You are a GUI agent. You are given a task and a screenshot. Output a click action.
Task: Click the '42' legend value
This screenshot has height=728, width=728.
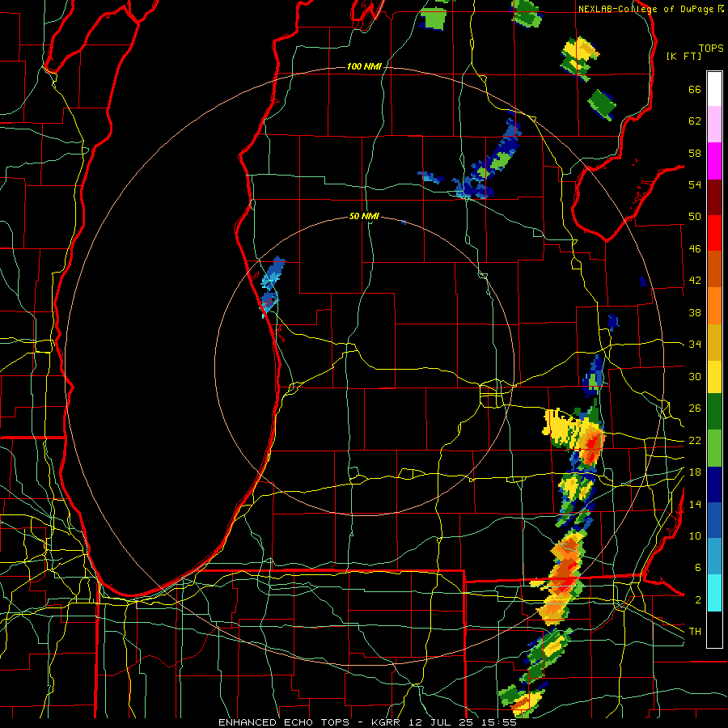pyautogui.click(x=695, y=281)
